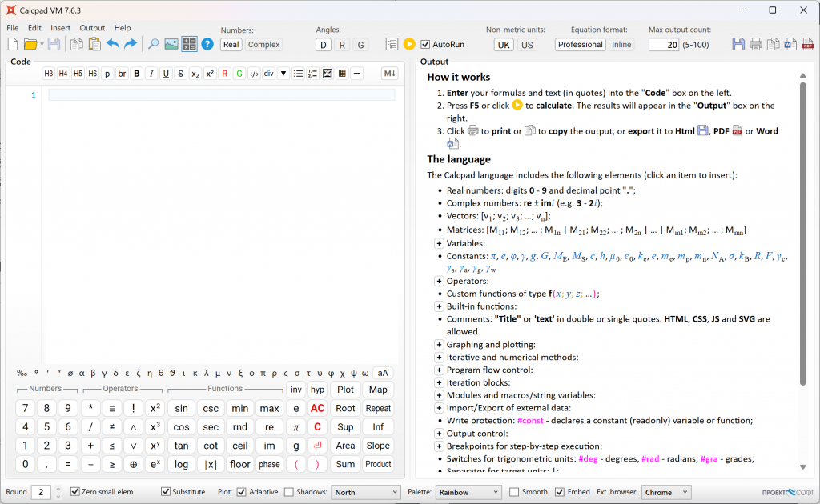Apply Underline formatting in Code toolbar
Viewport: 820px width, 504px height.
[166, 74]
